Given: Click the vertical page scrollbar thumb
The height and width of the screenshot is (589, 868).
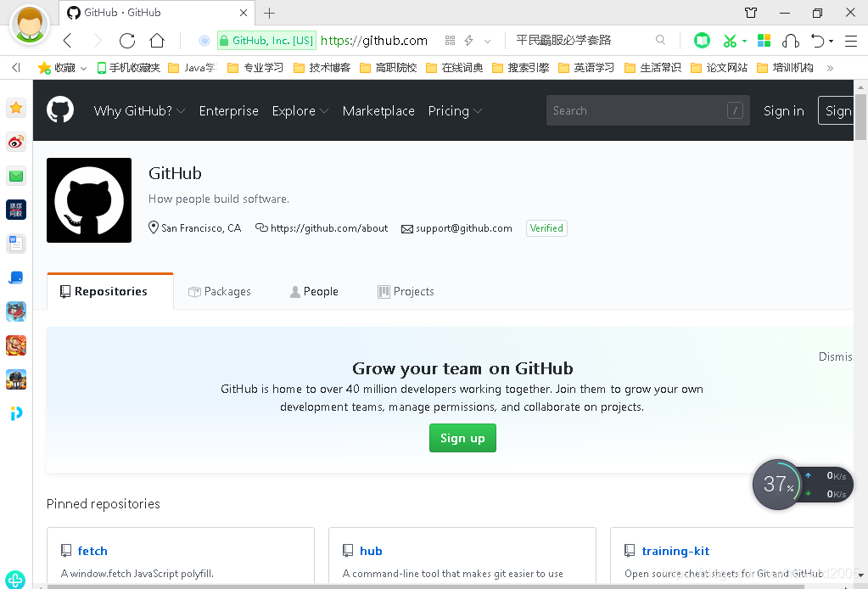Looking at the screenshot, I should point(860,117).
